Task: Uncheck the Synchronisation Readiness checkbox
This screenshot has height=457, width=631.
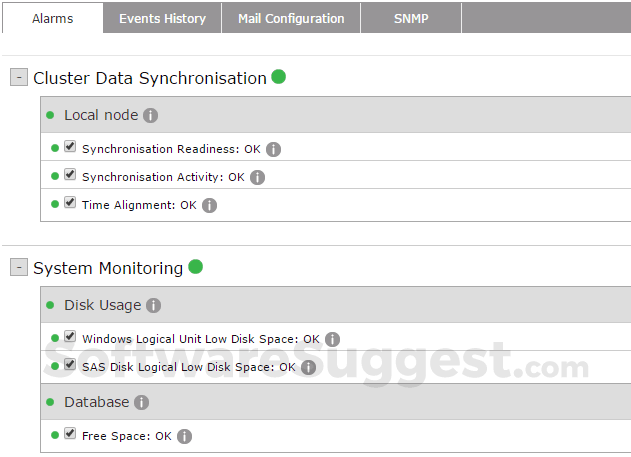Action: pos(70,146)
